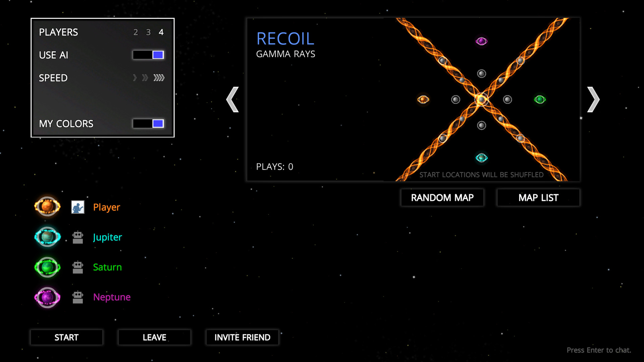
Task: Click the robot icon next to Saturn
Action: 78,266
